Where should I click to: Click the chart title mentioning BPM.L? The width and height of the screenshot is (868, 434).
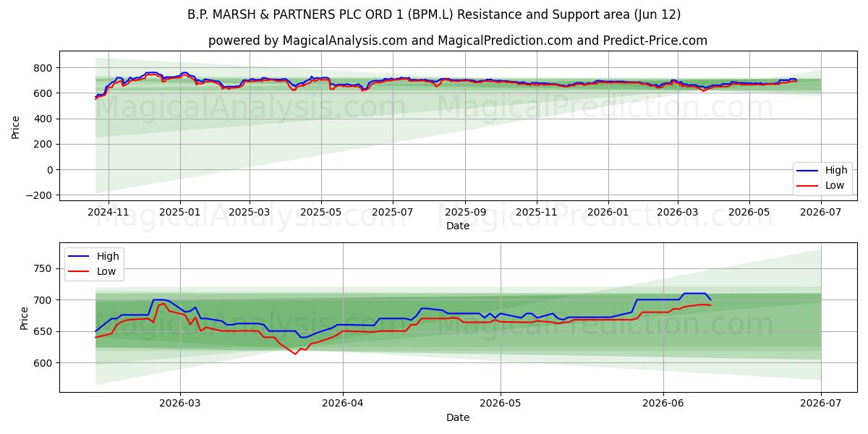pos(434,14)
